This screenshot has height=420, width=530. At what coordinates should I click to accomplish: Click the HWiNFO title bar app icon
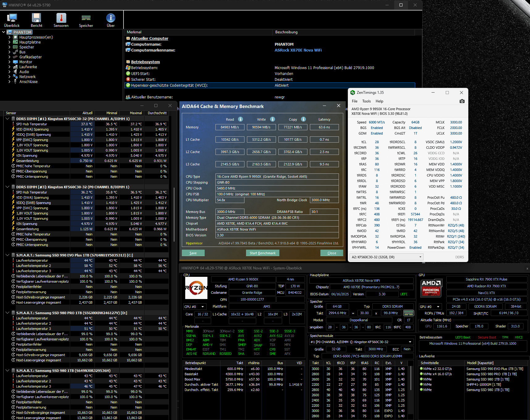tap(4, 5)
